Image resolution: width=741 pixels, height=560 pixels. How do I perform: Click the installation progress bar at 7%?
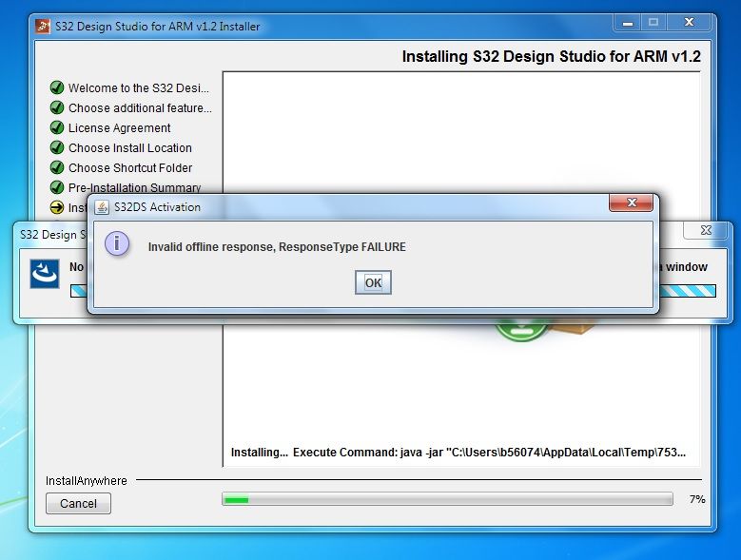pos(447,499)
